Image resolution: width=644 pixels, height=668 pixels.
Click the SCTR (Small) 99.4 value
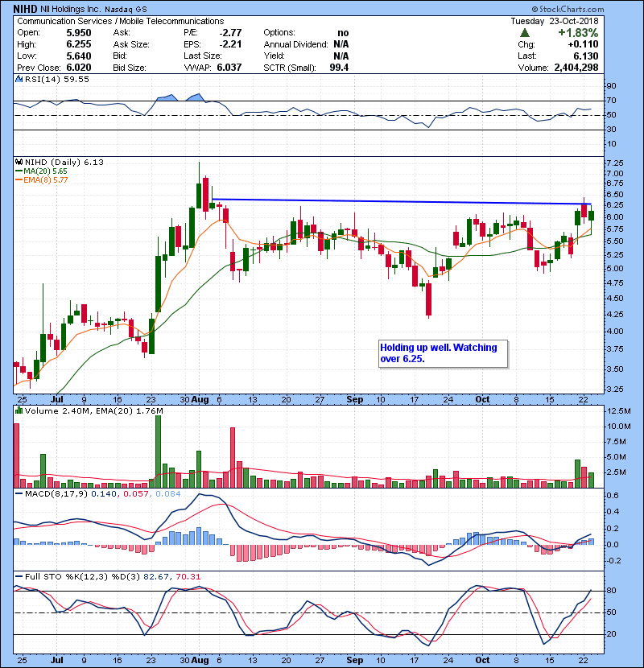(x=339, y=68)
